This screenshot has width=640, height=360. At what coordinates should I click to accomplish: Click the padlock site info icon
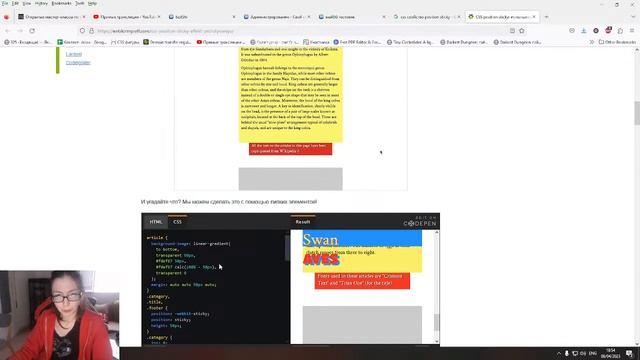[x=91, y=31]
